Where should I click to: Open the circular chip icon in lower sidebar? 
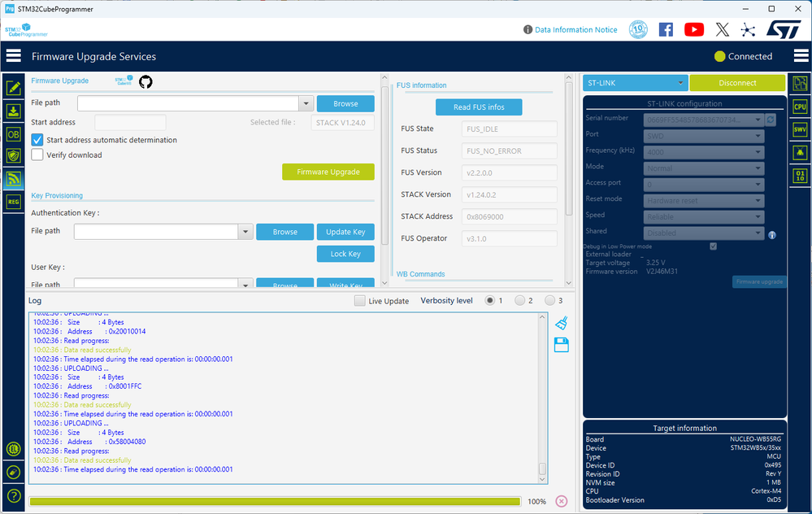[x=14, y=449]
